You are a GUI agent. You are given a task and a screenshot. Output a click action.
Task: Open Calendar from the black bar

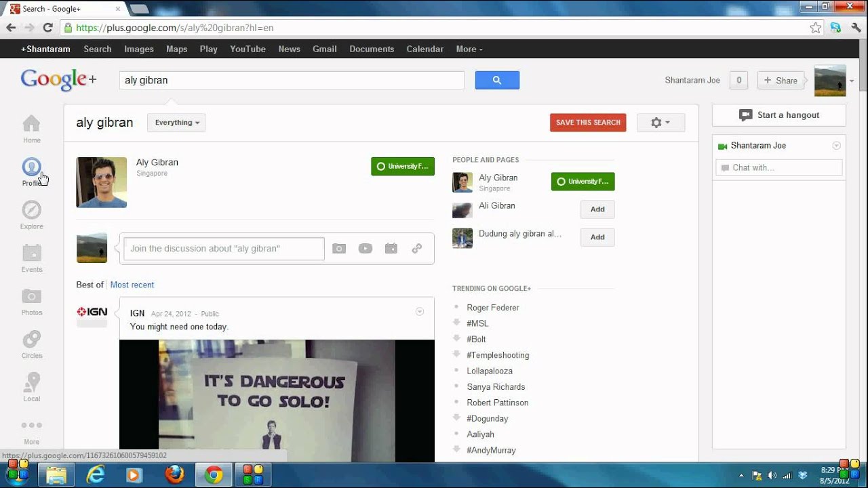(x=425, y=49)
